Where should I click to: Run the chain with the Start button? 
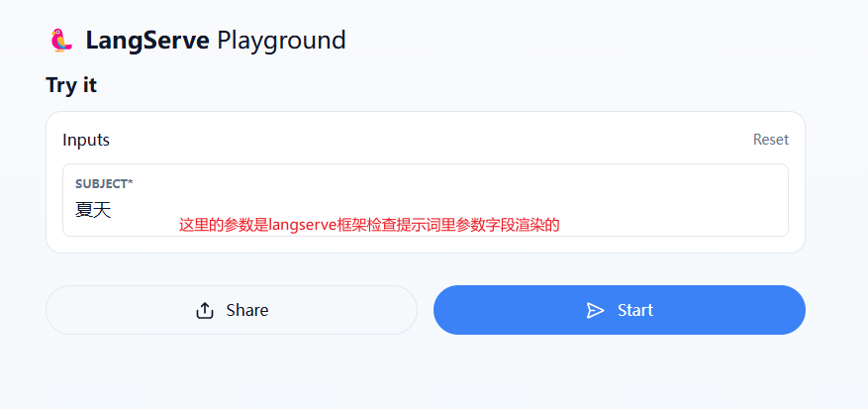(619, 310)
